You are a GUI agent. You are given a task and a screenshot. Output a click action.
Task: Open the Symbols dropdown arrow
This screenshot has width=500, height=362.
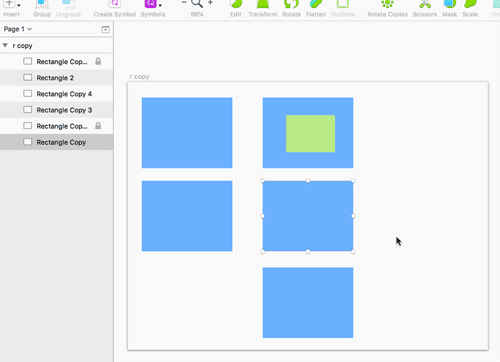(160, 5)
